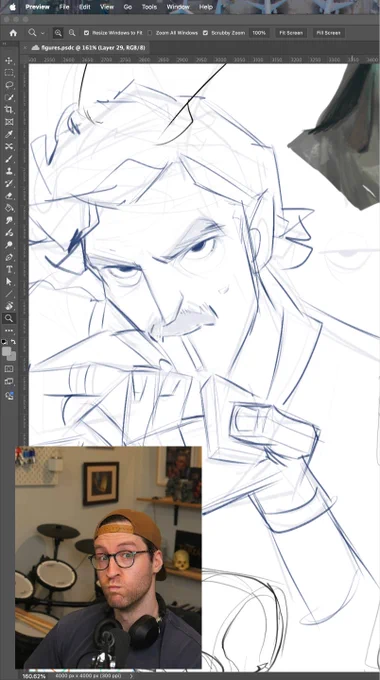Click the Fit Screen button

click(x=291, y=33)
